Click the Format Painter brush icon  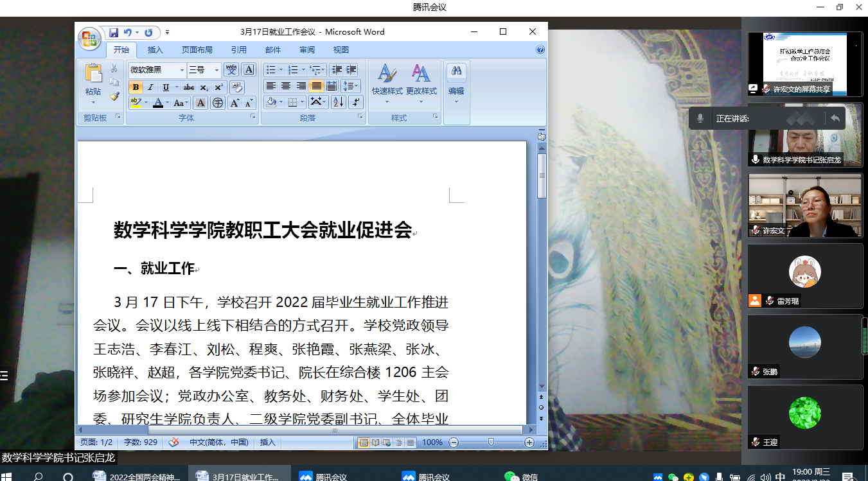(114, 96)
